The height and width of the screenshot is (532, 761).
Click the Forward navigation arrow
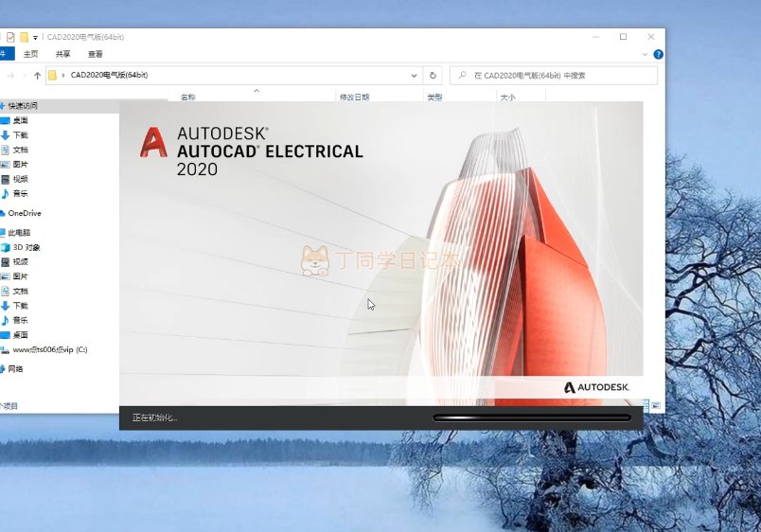pyautogui.click(x=10, y=75)
